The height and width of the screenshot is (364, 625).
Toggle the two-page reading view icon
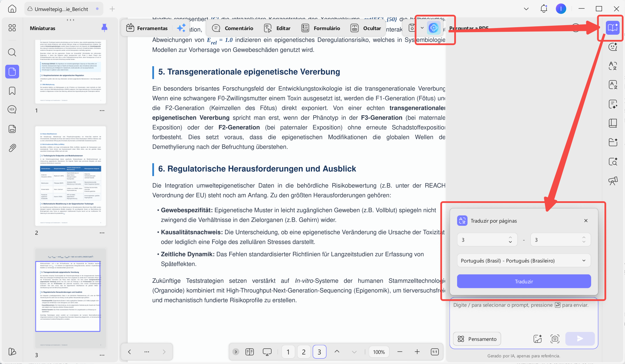250,352
